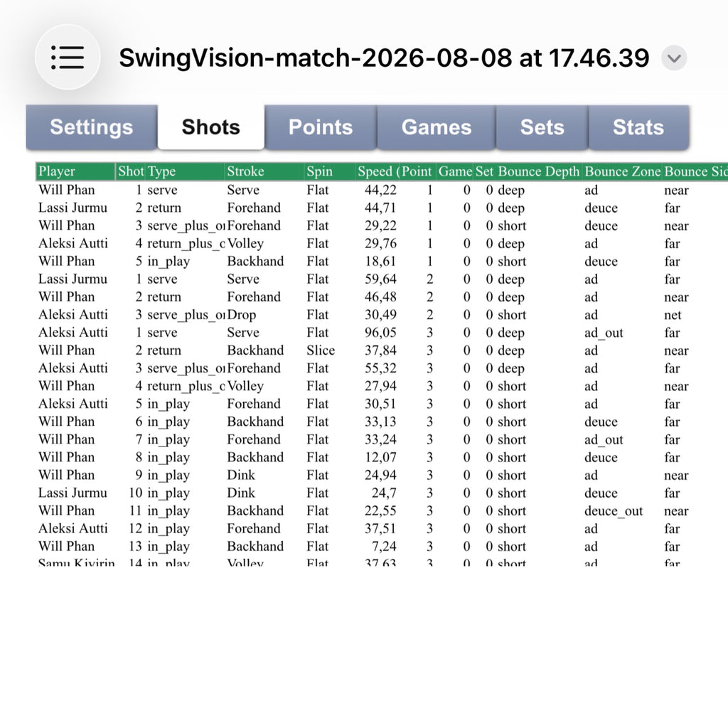This screenshot has width=728, height=728.
Task: Select the Drop stroke cell
Action: pos(242,315)
